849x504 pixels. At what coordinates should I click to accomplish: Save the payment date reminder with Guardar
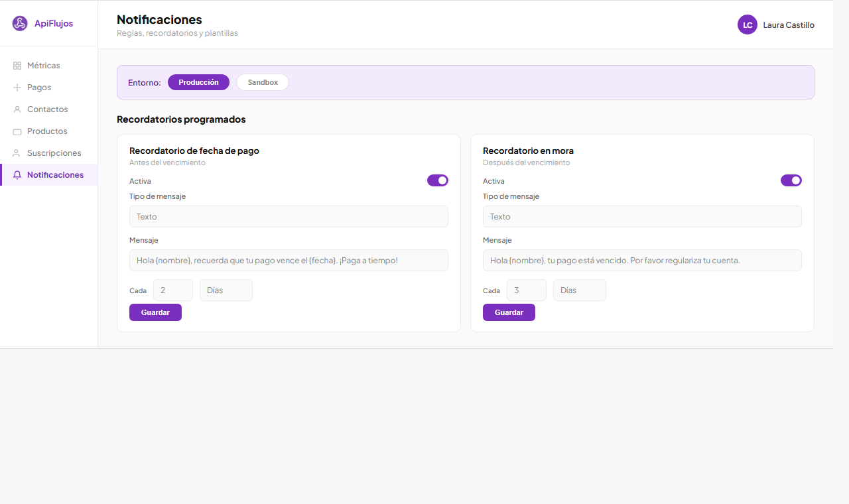(155, 312)
